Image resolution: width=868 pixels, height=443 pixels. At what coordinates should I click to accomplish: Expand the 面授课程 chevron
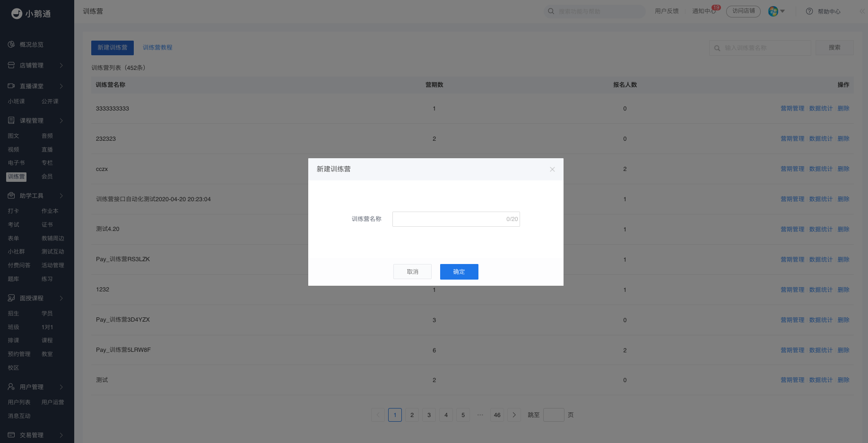point(61,298)
